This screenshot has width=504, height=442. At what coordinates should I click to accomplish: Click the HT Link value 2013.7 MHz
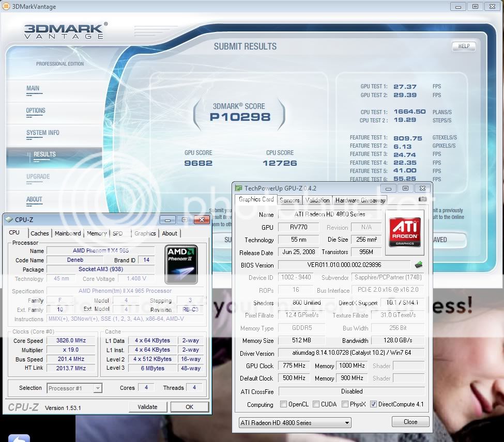(71, 368)
